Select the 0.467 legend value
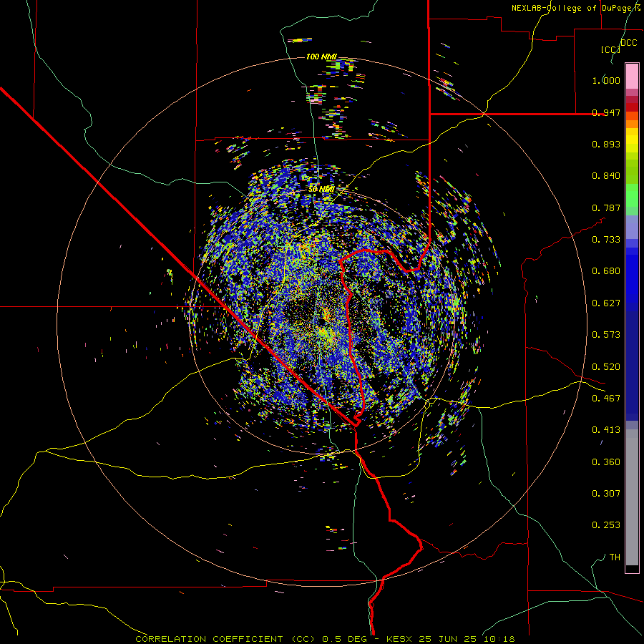Screen dimensions: 644x644 pyautogui.click(x=606, y=399)
